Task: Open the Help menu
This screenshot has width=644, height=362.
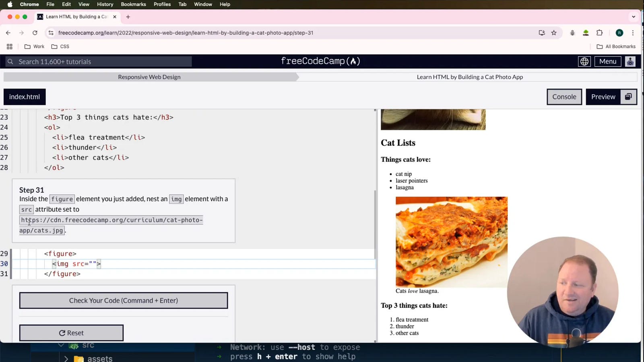Action: point(225,4)
